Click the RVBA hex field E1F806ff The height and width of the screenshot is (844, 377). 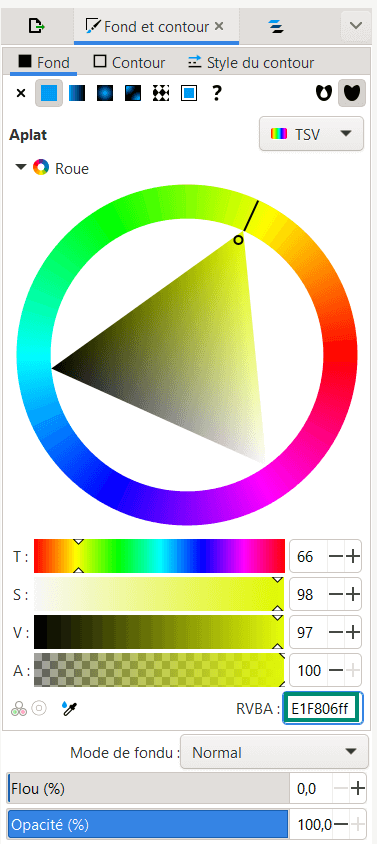pyautogui.click(x=323, y=709)
